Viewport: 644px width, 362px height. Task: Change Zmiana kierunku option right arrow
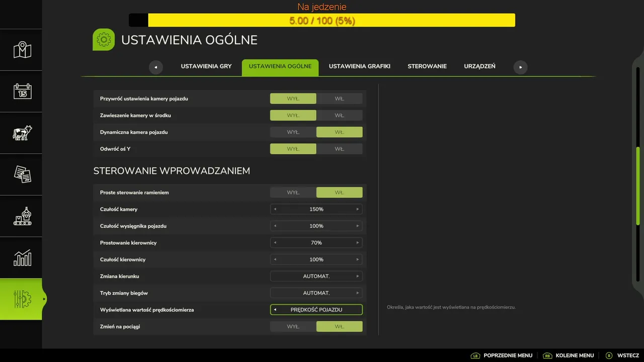coord(358,276)
